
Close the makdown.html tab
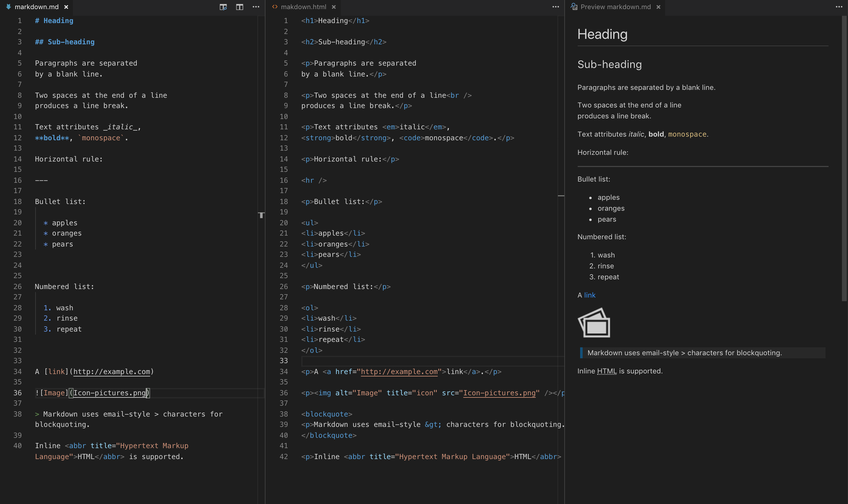(x=333, y=7)
